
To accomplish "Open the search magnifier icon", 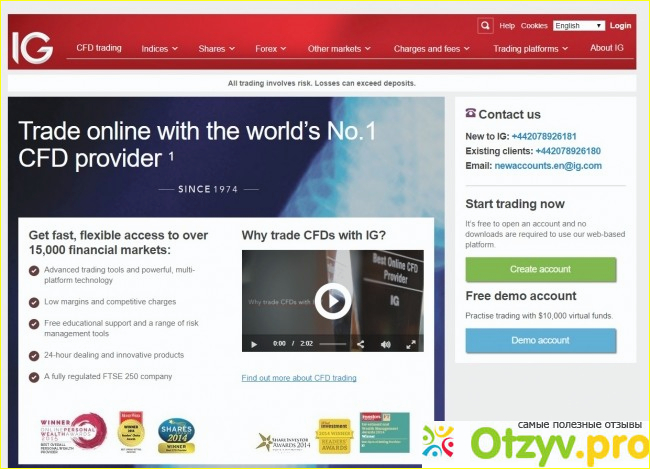I will pyautogui.click(x=485, y=26).
